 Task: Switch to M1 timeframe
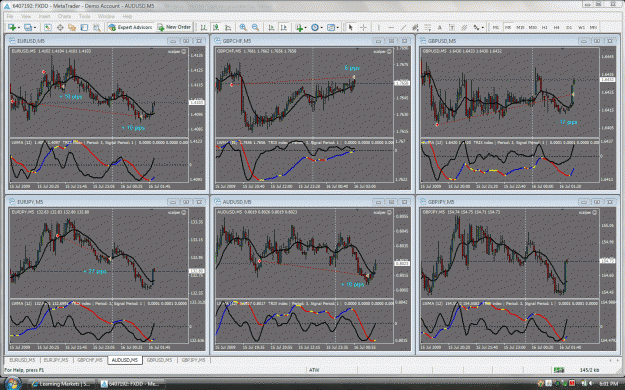[495, 27]
